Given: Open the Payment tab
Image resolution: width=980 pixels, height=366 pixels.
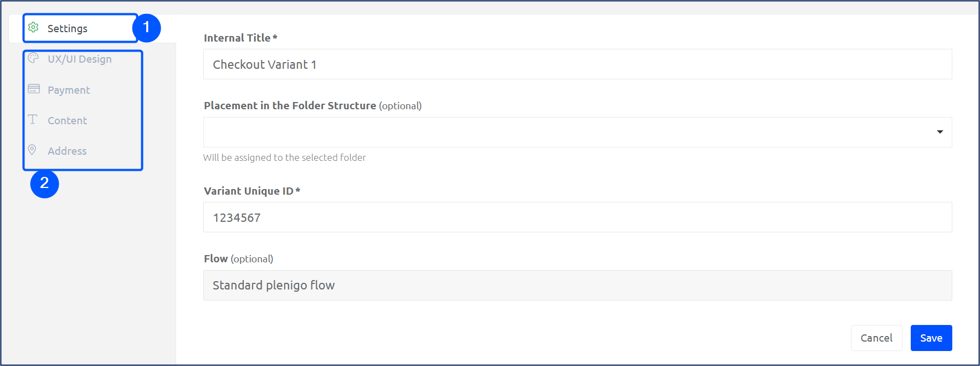Looking at the screenshot, I should [69, 90].
